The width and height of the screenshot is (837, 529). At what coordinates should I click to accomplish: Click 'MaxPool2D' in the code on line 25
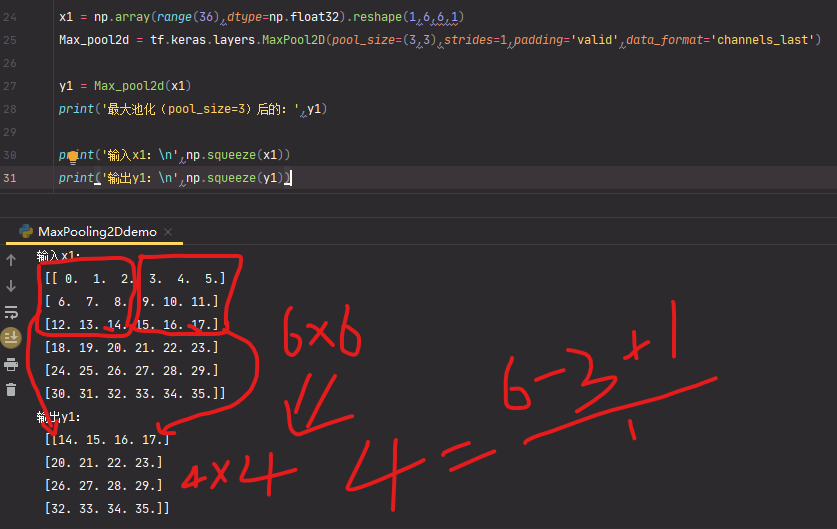point(293,40)
